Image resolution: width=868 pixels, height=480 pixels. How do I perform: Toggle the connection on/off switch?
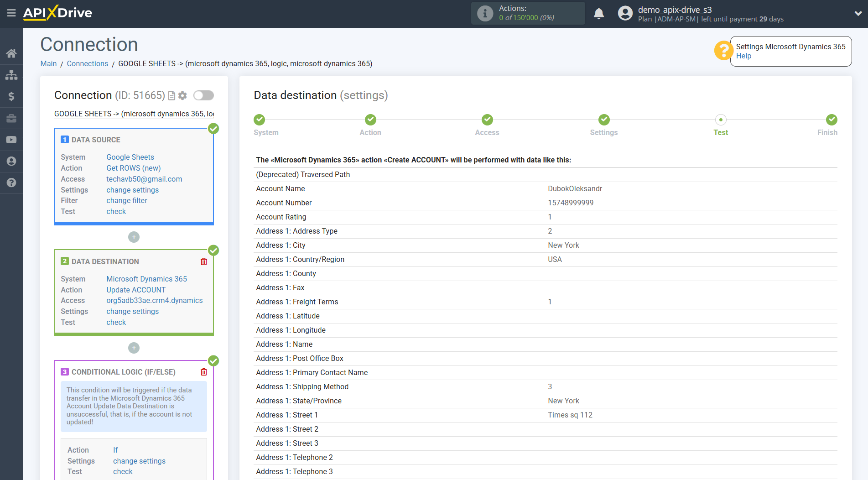203,95
